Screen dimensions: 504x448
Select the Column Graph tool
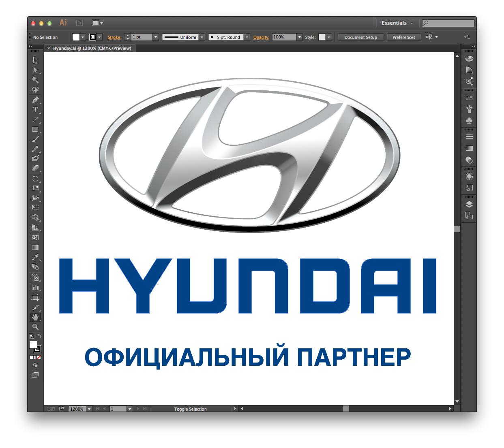[35, 288]
